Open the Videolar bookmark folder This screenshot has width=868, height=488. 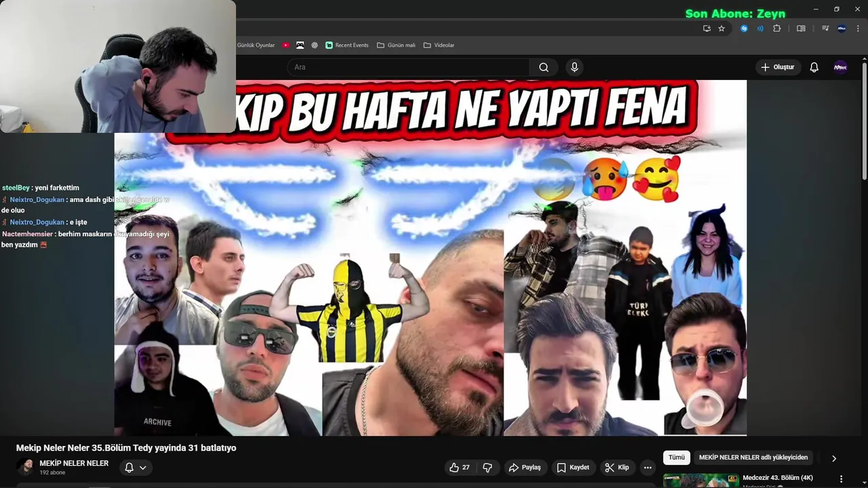[439, 45]
